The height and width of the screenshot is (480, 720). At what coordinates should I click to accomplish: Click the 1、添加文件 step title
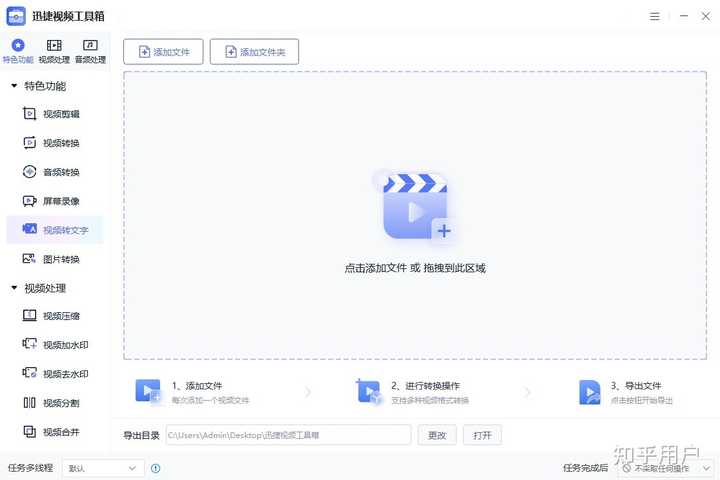[197, 386]
